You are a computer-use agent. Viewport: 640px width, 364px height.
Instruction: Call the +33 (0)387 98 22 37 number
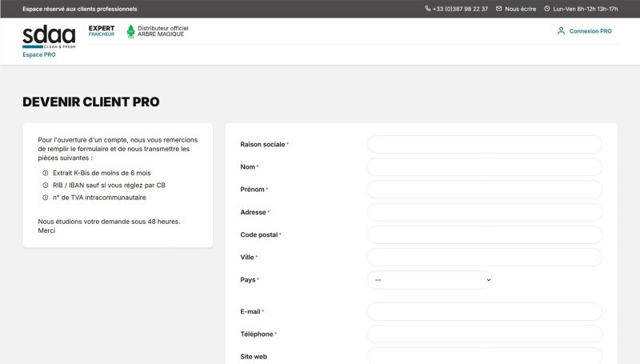click(x=460, y=9)
